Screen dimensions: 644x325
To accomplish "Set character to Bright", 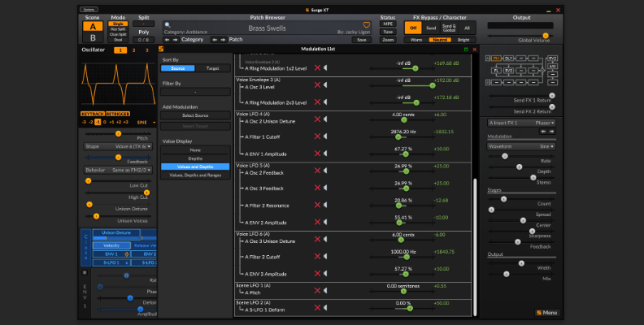I will (x=463, y=39).
